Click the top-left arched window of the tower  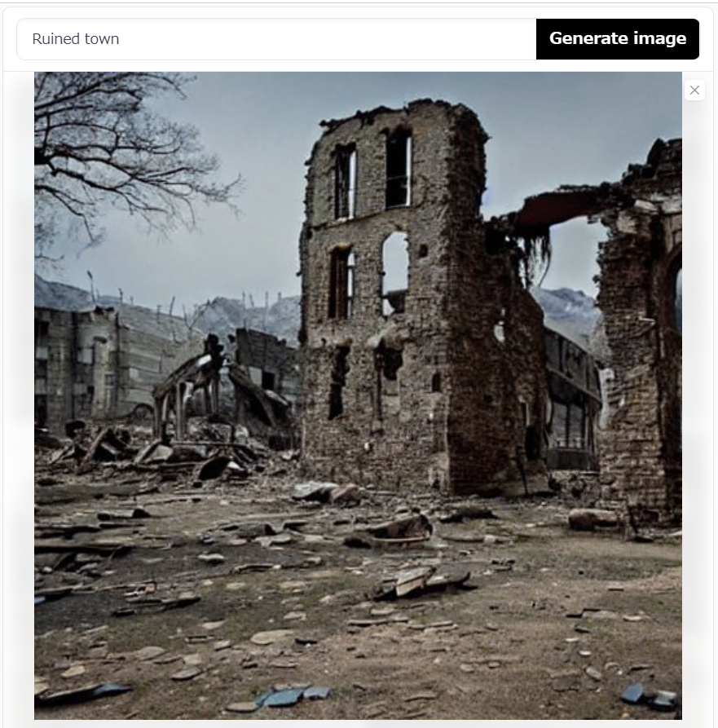pos(345,181)
